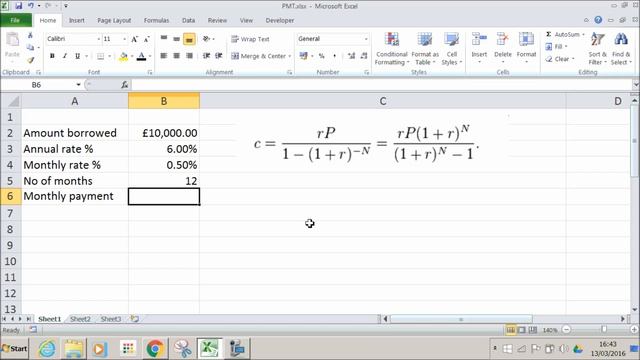Click Decrease Indent icon

207,56
